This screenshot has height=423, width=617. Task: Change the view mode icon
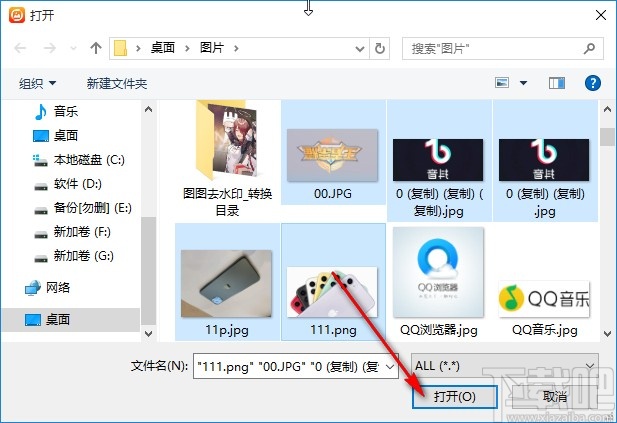pyautogui.click(x=502, y=83)
